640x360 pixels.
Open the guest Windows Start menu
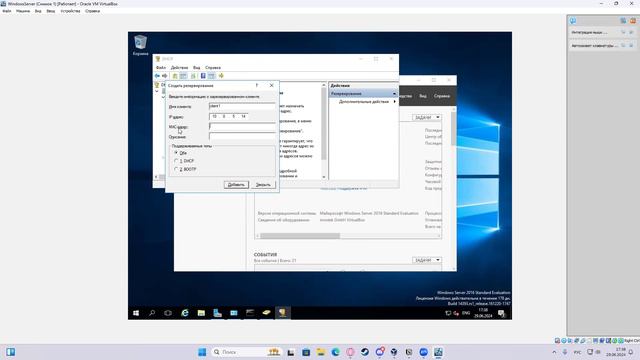(x=136, y=313)
